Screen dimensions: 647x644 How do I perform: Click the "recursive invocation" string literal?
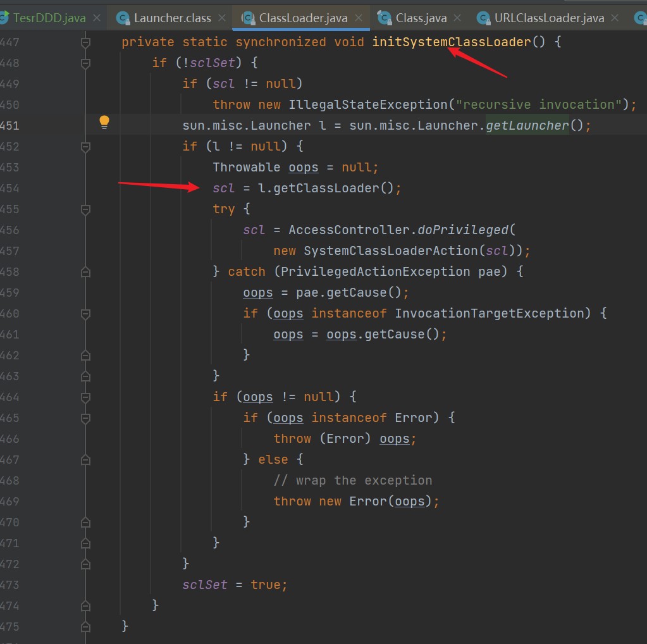(538, 105)
